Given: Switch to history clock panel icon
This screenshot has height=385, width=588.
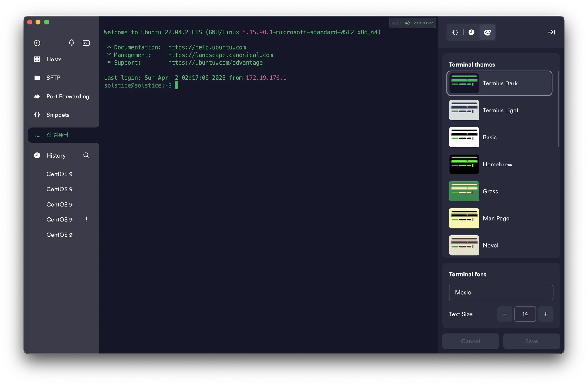Looking at the screenshot, I should pyautogui.click(x=471, y=32).
